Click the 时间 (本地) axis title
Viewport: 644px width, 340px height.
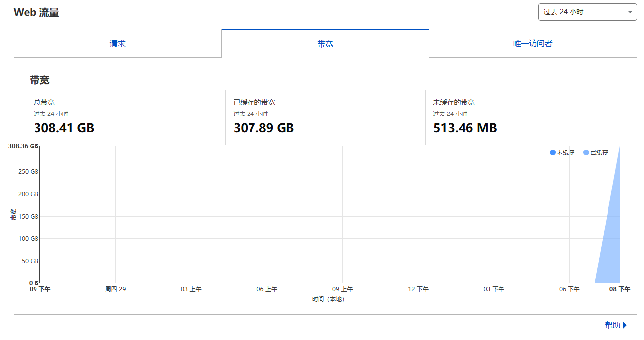pyautogui.click(x=328, y=299)
